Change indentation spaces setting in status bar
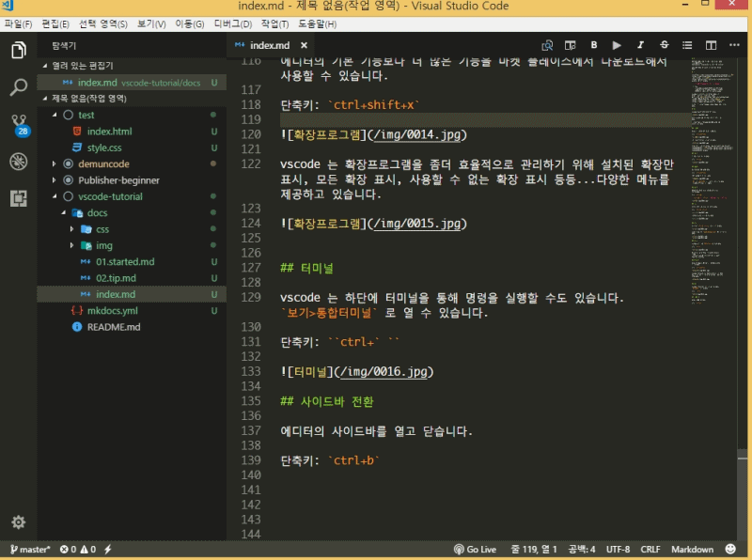Image resolution: width=752 pixels, height=560 pixels. coord(581,550)
